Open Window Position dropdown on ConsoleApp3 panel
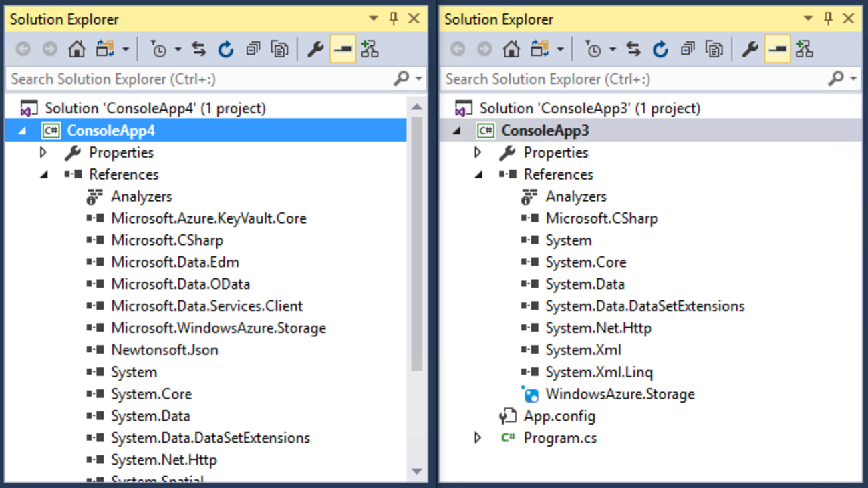Viewport: 868px width, 488px height. click(808, 19)
